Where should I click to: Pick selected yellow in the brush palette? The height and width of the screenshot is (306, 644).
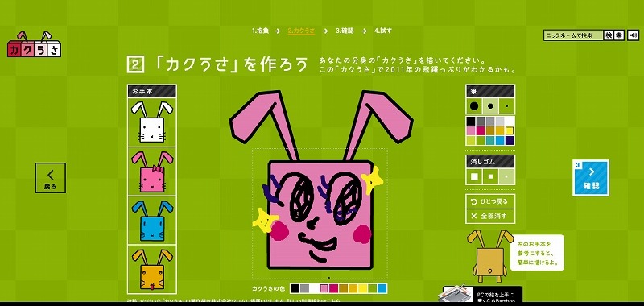point(510,131)
